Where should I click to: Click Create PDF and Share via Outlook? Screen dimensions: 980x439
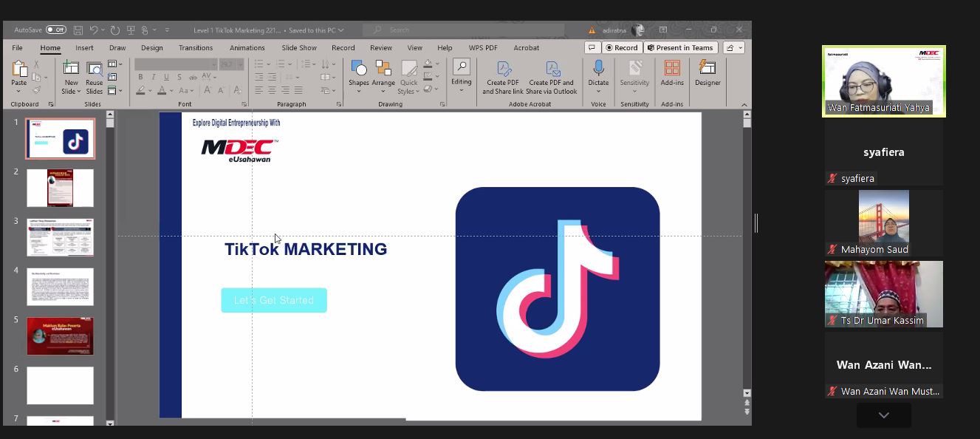pyautogui.click(x=552, y=78)
